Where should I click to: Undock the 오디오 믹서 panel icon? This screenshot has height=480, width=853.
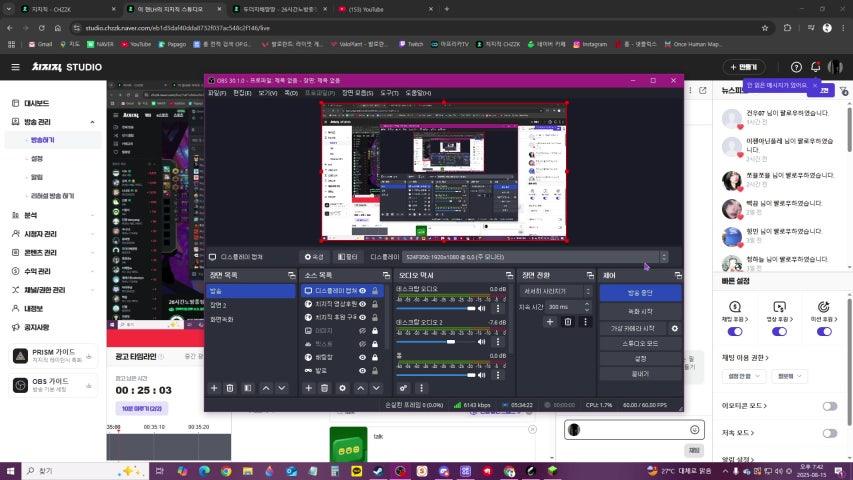click(x=509, y=275)
